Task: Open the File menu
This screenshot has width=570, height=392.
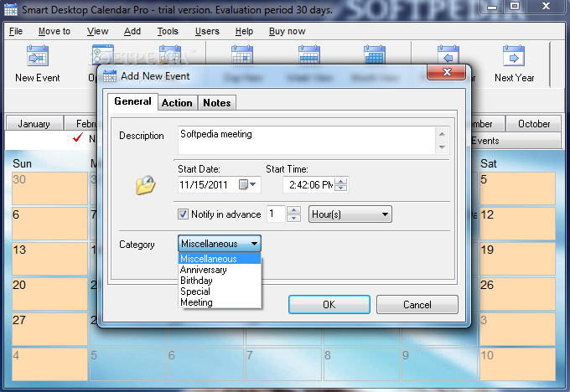Action: click(16, 31)
